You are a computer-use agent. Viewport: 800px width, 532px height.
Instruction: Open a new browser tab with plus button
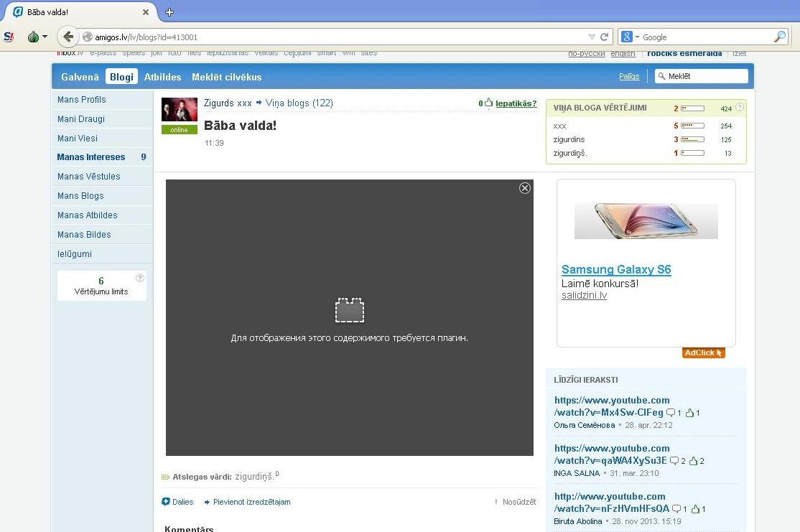pyautogui.click(x=169, y=12)
